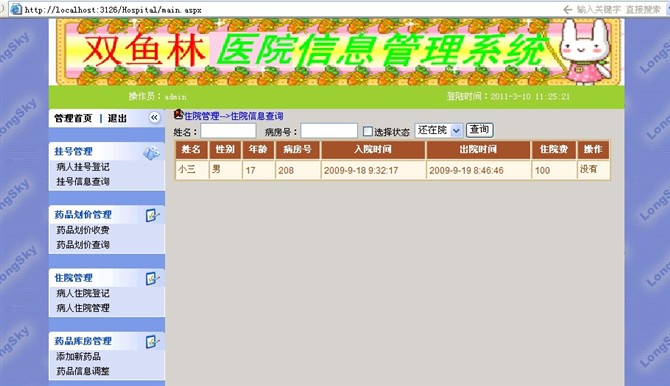Click the 性别 column header
Viewport: 670px width, 386px height.
click(x=225, y=150)
